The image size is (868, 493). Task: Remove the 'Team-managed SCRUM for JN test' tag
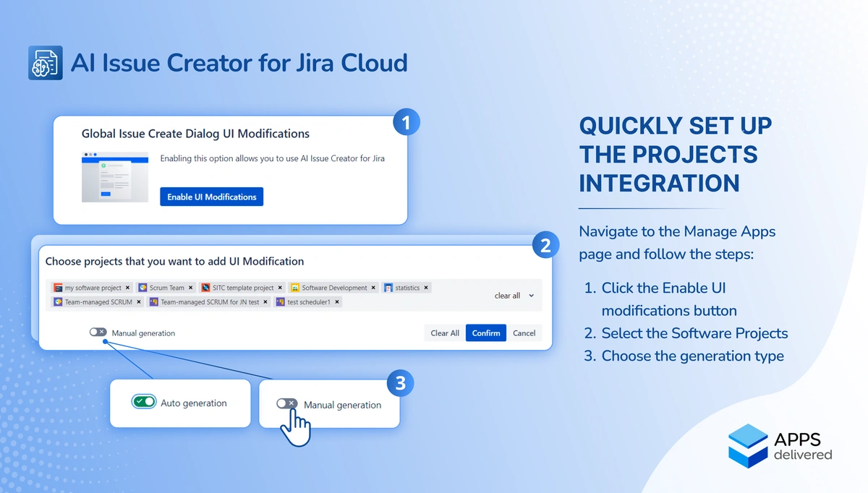pos(265,302)
